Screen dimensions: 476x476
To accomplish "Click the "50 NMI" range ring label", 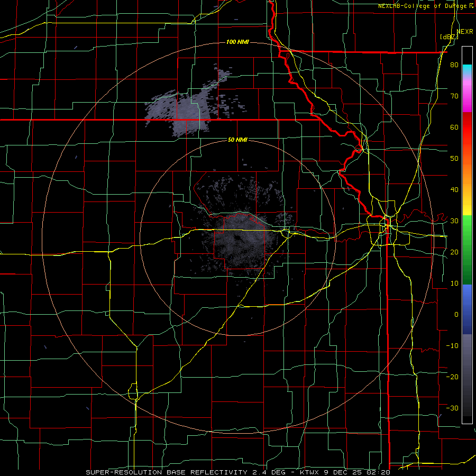I will 237,140.
